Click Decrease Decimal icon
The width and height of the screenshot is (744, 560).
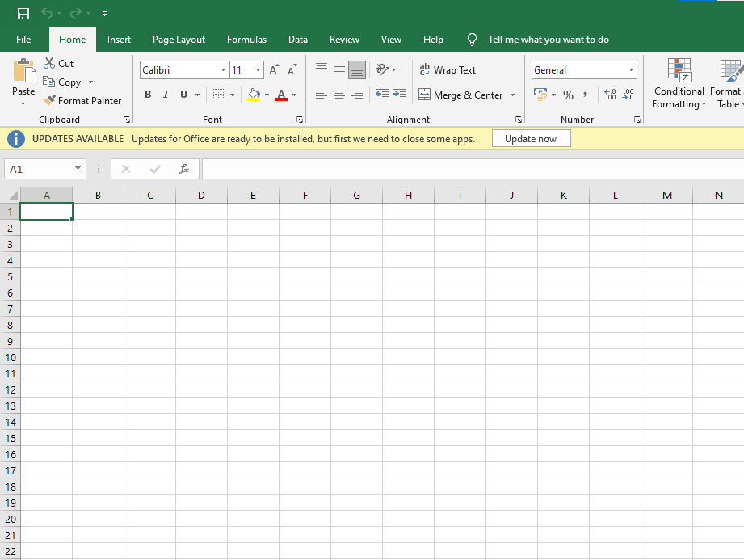[x=628, y=95]
